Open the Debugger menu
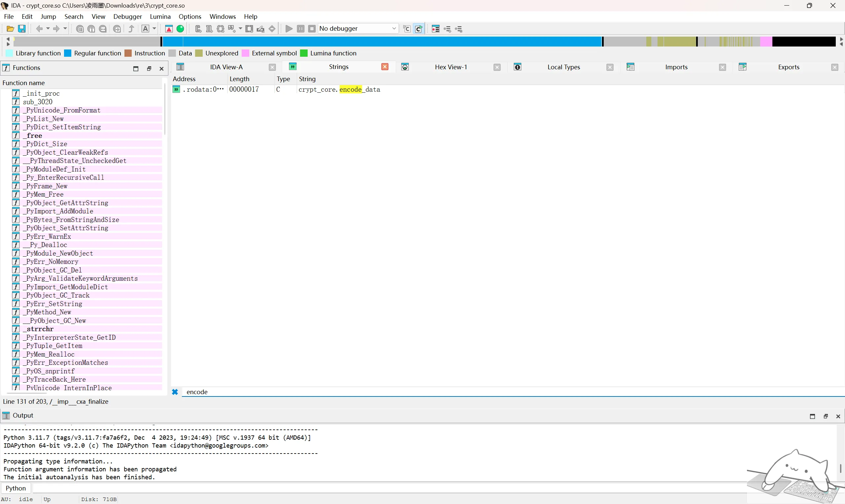This screenshot has height=504, width=845. click(127, 16)
